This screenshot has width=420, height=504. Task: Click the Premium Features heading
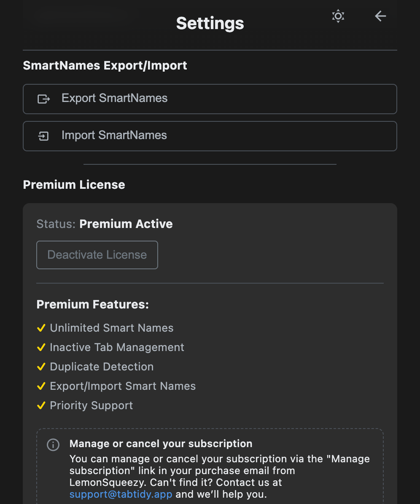tap(93, 304)
